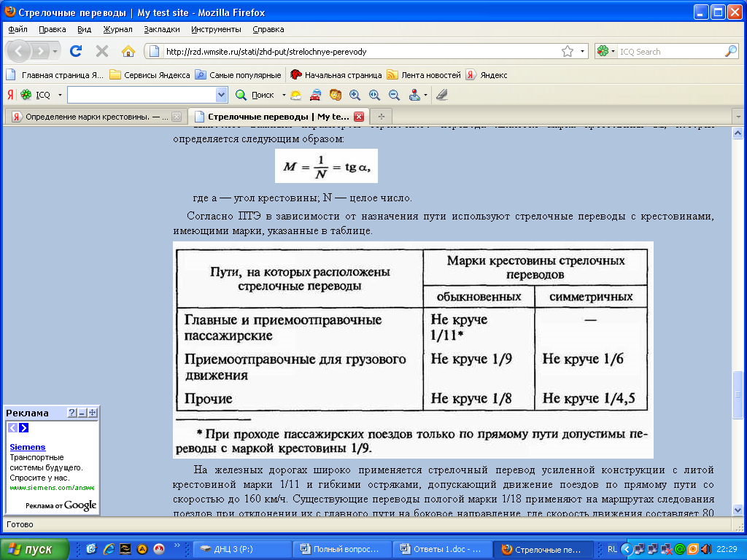This screenshot has height=560, width=747.
Task: Click the red car icon in ICQ toolbar
Action: 315,96
